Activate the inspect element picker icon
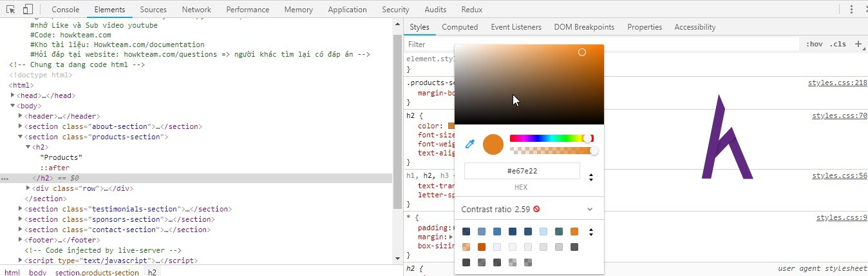Image resolution: width=868 pixels, height=276 pixels. 11,9
